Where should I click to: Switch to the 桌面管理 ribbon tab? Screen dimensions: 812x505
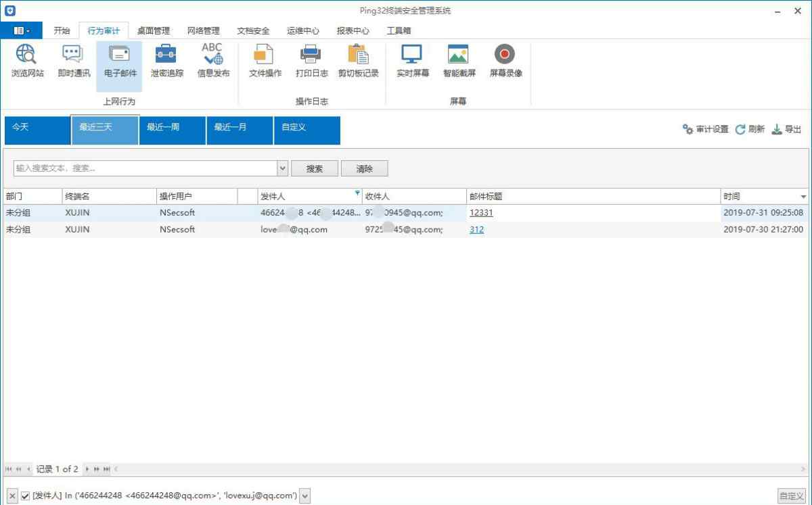(154, 30)
